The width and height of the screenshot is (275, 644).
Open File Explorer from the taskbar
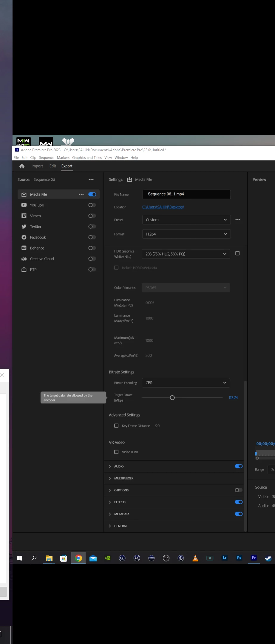click(49, 558)
